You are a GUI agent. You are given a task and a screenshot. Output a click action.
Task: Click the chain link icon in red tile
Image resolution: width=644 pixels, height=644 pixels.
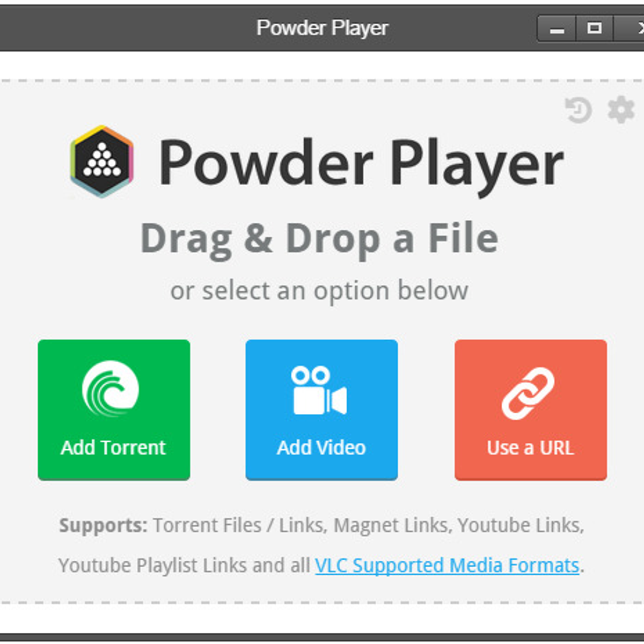point(529,393)
